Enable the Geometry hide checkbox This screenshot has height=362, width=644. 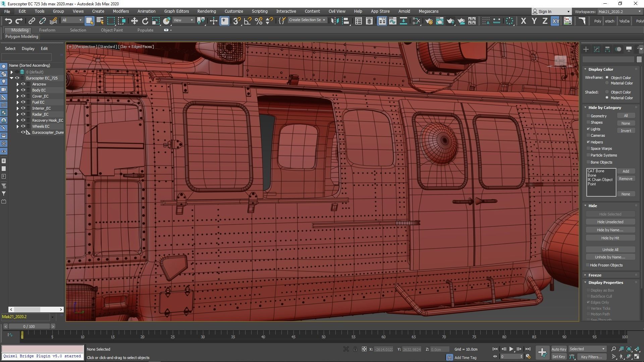click(588, 116)
